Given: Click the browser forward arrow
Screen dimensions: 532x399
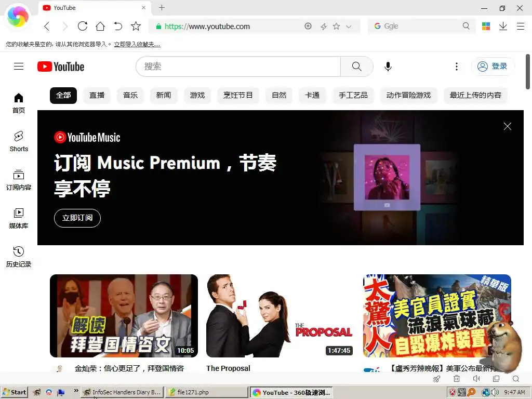Looking at the screenshot, I should click(65, 26).
